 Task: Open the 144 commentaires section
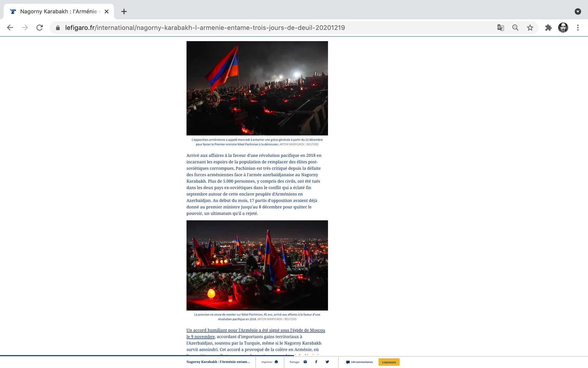pos(359,362)
